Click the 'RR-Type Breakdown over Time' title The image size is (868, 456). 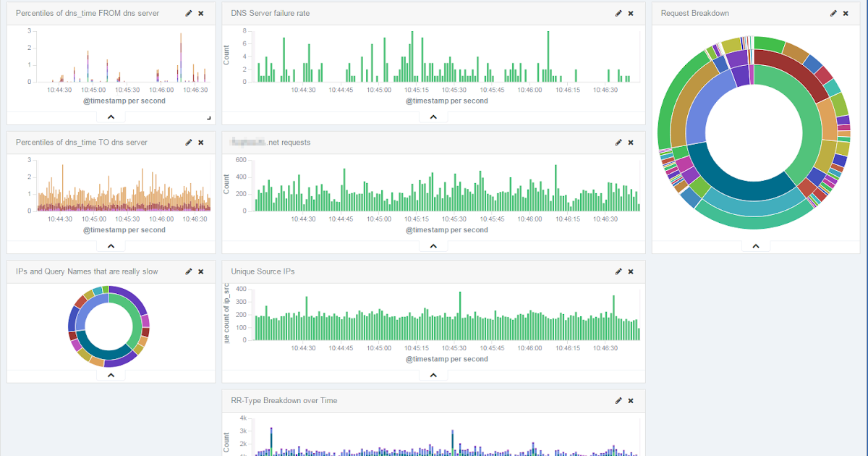pos(284,400)
